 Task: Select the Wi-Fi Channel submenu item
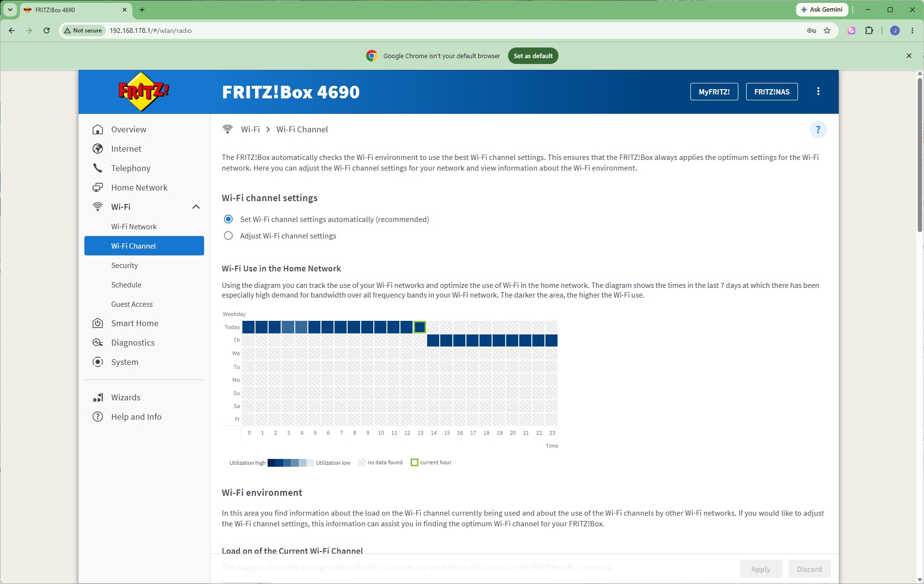click(144, 246)
